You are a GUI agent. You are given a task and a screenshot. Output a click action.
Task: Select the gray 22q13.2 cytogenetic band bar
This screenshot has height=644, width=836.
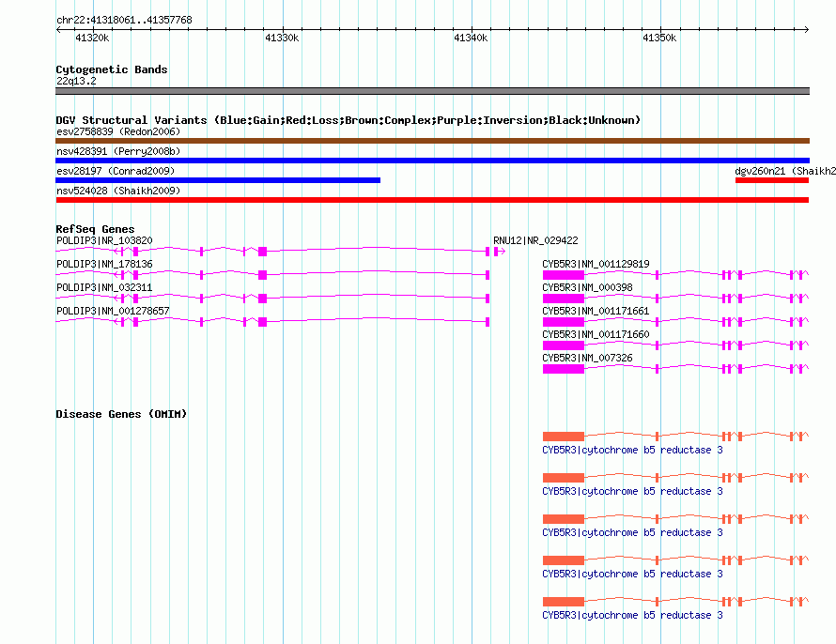[432, 91]
